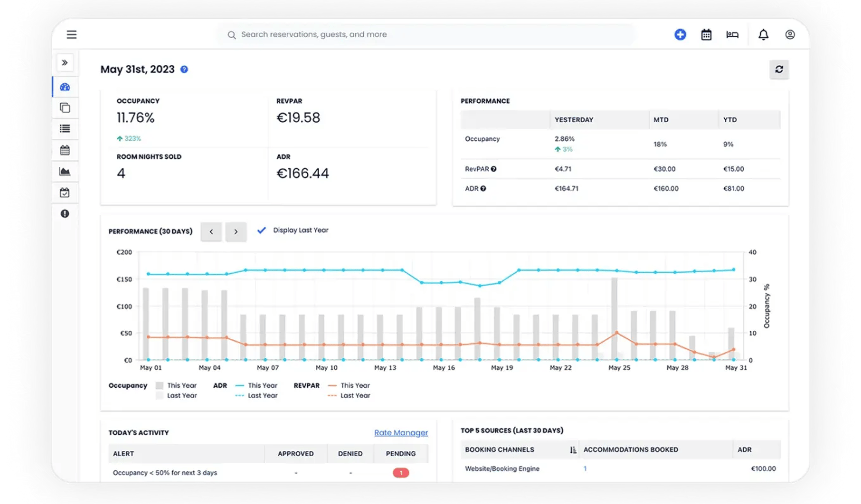Click the search magnifier icon
This screenshot has width=861, height=504.
pos(231,35)
